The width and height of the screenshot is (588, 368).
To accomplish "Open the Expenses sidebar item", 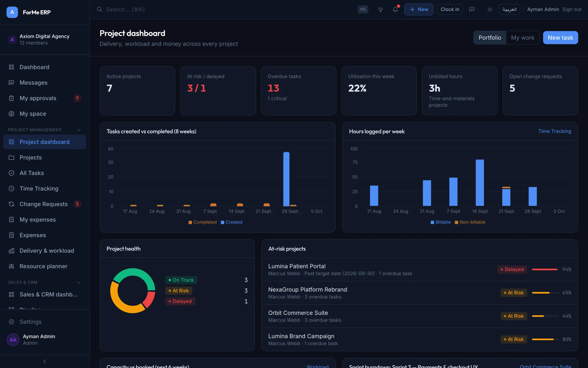I will coord(45,235).
